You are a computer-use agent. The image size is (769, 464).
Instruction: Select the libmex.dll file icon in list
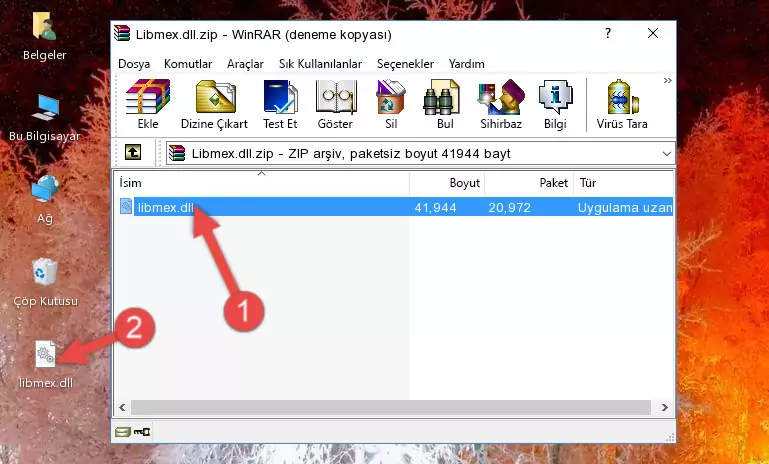click(126, 206)
